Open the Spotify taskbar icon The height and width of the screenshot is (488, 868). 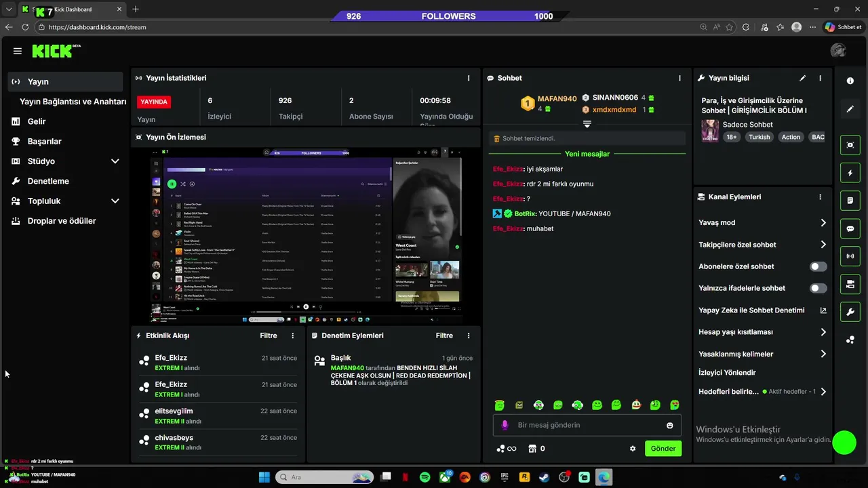[425, 477]
